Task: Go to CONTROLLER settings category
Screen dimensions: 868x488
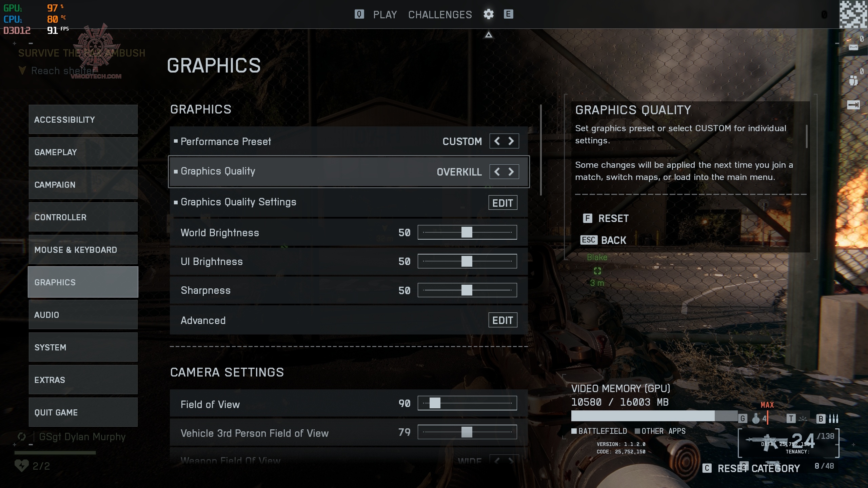Action: [x=83, y=217]
